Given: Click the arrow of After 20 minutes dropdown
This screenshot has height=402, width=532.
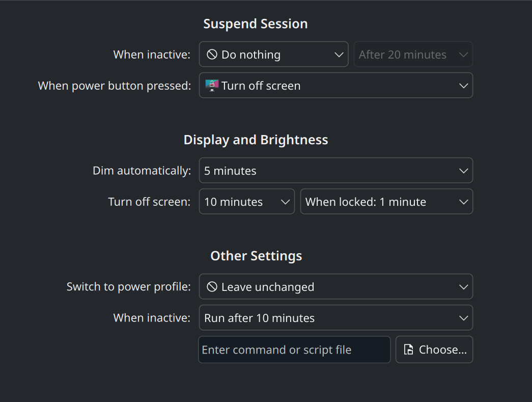Looking at the screenshot, I should (463, 55).
